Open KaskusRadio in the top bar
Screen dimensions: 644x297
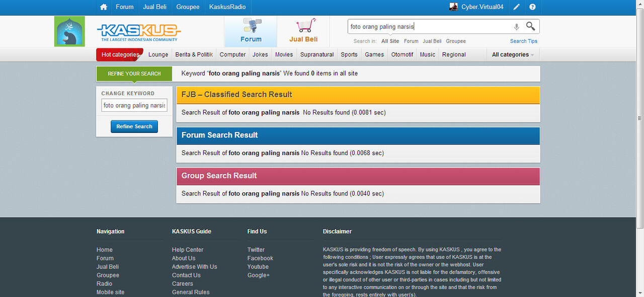227,7
